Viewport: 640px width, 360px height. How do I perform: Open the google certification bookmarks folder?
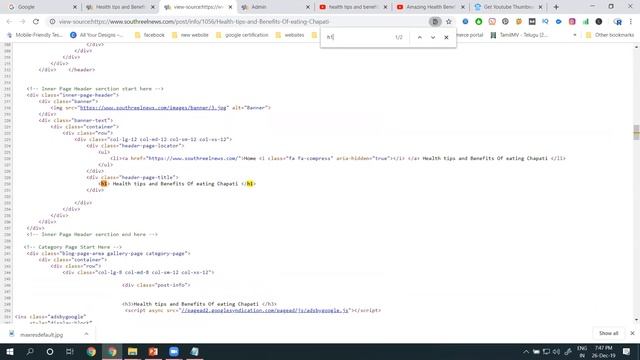click(242, 35)
